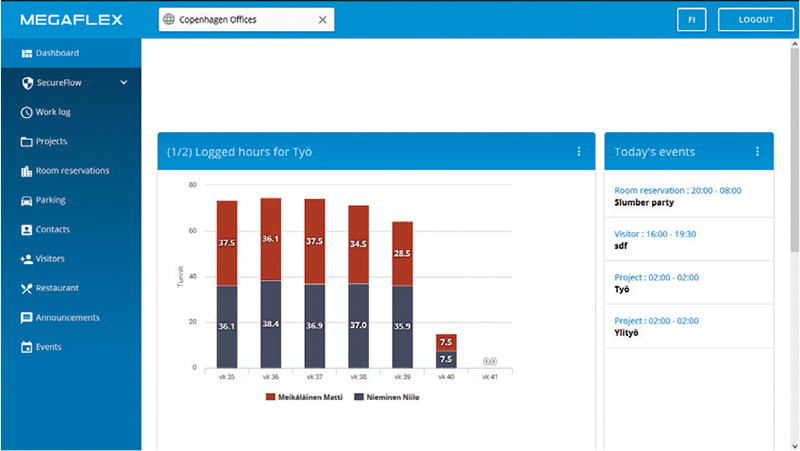The height and width of the screenshot is (451, 800).
Task: Click the Restaurant utensils icon
Action: coord(27,288)
